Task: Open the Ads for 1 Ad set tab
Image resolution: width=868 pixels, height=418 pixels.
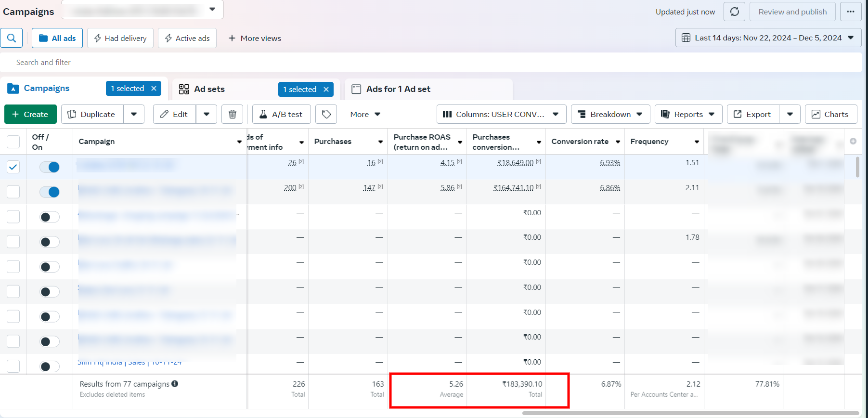Action: tap(398, 89)
